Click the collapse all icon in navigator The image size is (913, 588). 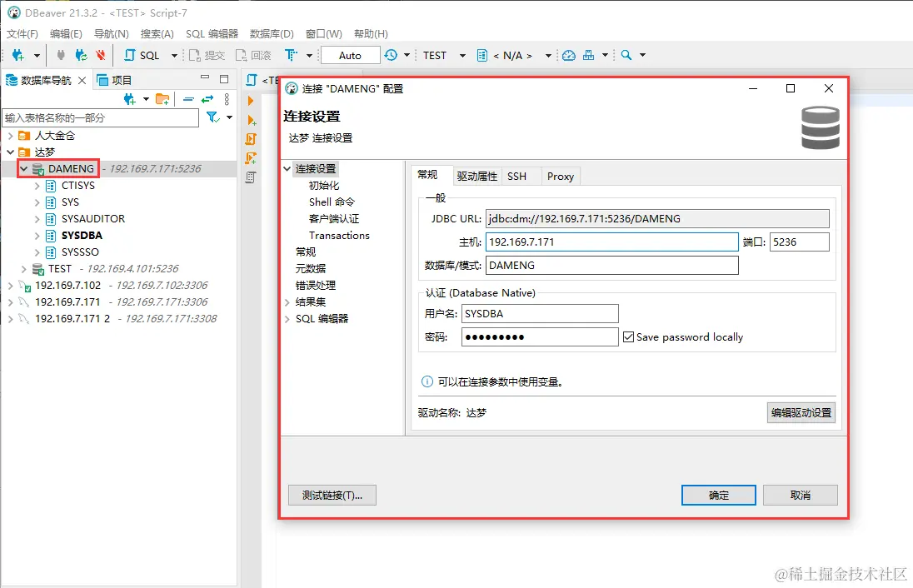tap(188, 100)
